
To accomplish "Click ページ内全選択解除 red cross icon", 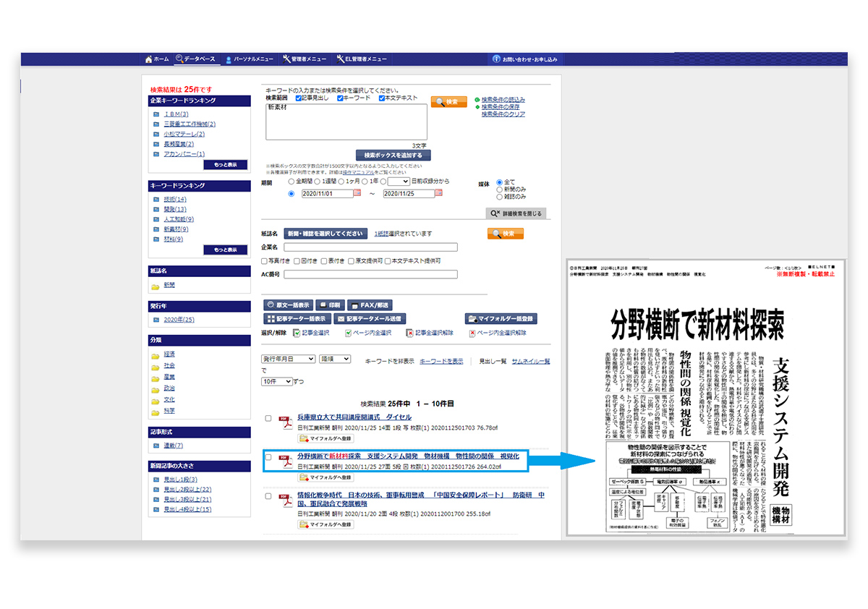I will [472, 333].
